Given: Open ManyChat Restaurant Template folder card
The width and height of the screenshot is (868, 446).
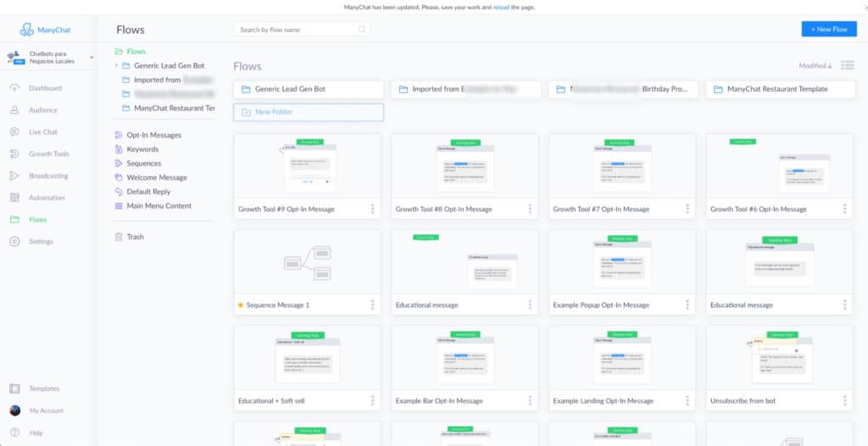Looking at the screenshot, I should click(x=781, y=89).
